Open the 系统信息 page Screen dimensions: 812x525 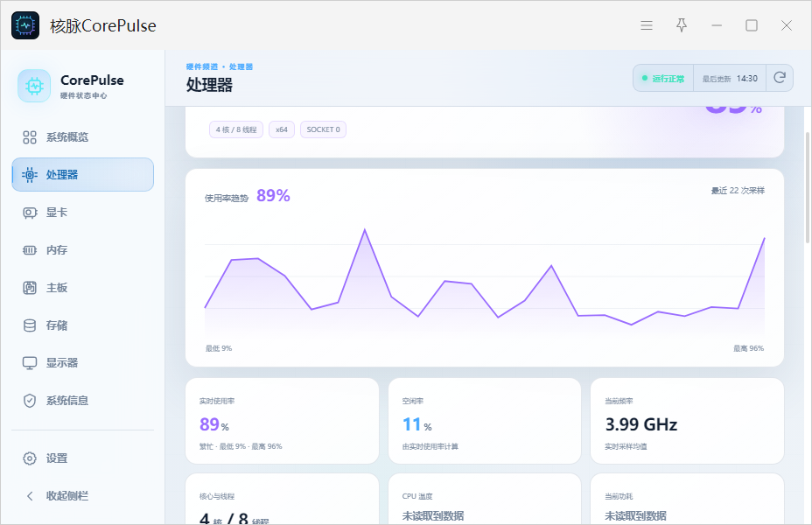click(83, 401)
